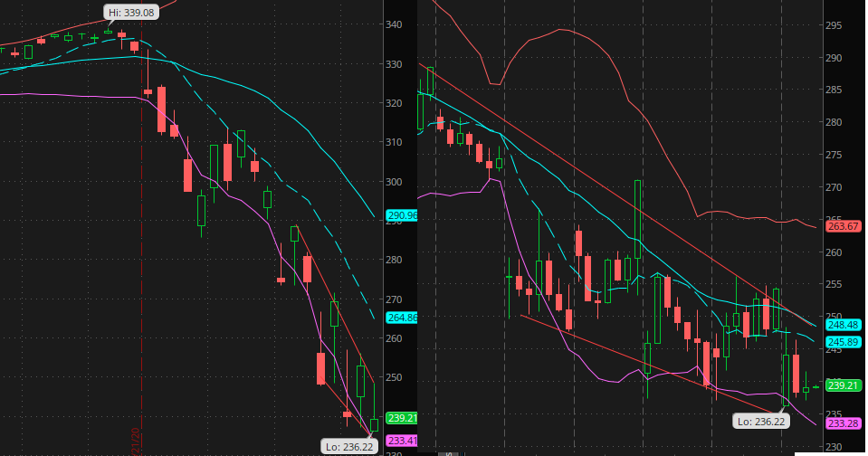
Task: Click the red 263.67 upper band label
Action: [x=843, y=226]
